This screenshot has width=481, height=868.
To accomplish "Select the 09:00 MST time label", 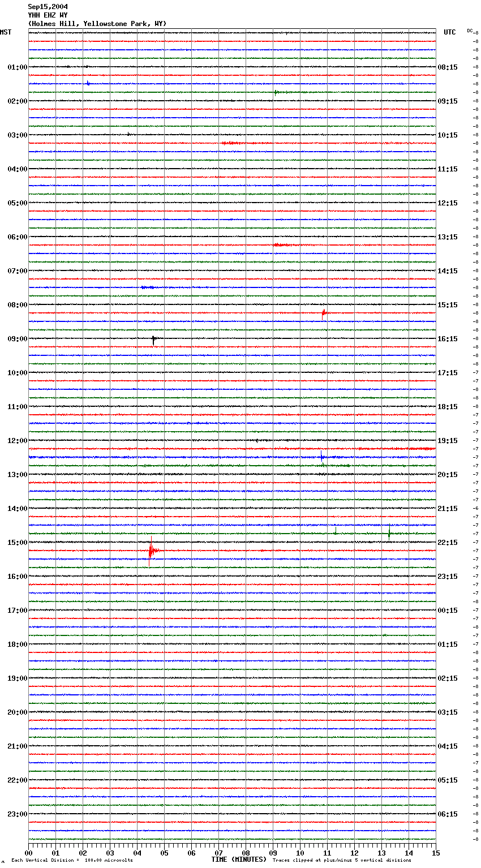I will coord(18,339).
